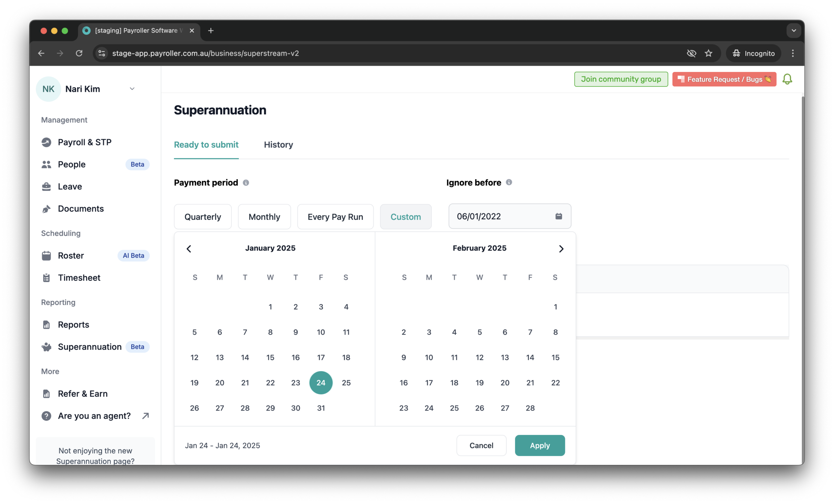Open the Ready to submit tab
The height and width of the screenshot is (504, 834).
click(x=206, y=145)
